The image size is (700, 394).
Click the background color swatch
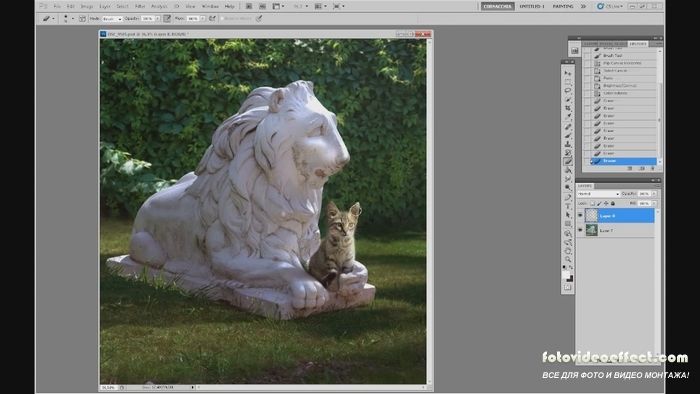[x=570, y=279]
